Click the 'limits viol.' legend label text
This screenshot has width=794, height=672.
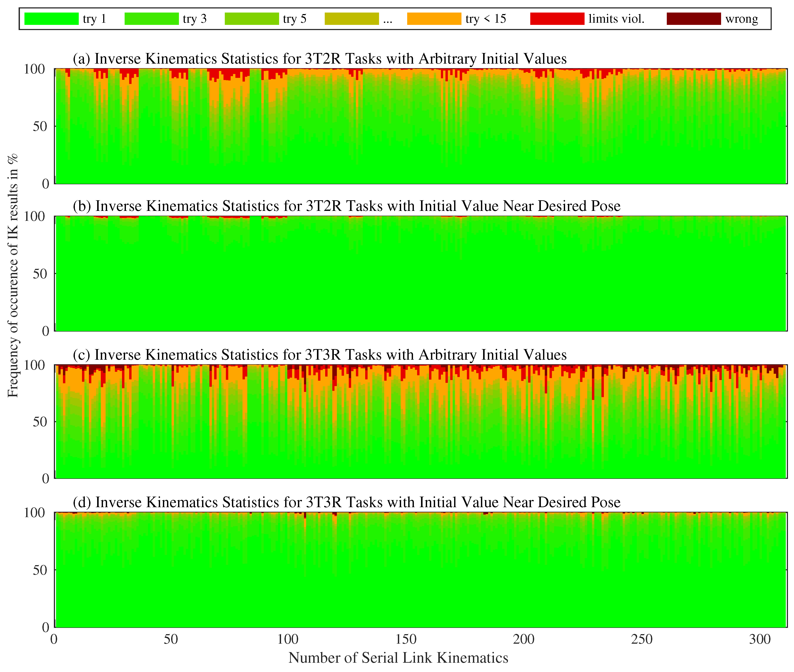[x=616, y=19]
